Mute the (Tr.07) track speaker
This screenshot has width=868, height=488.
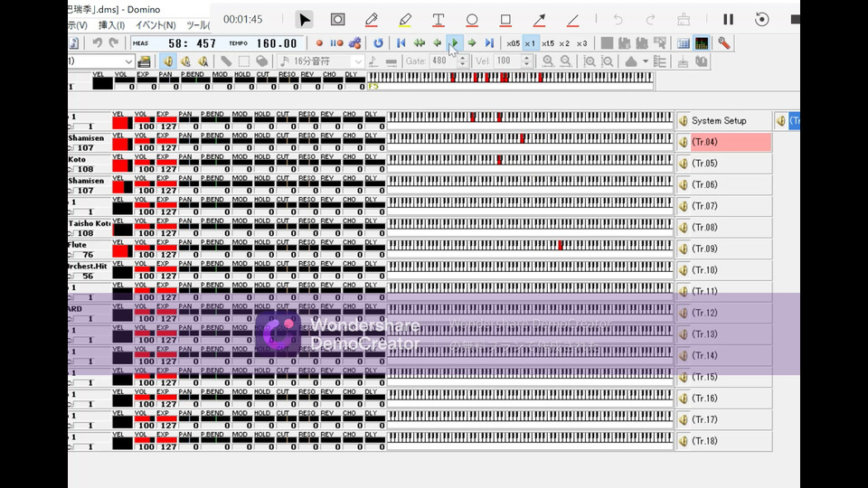click(x=684, y=206)
